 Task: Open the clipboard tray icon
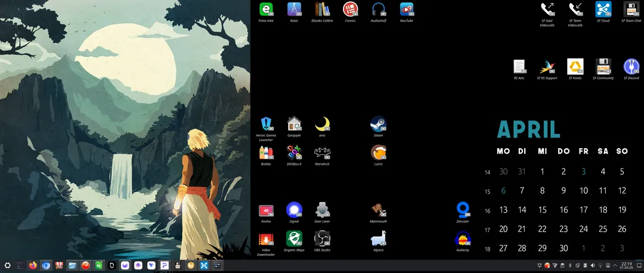[562, 265]
